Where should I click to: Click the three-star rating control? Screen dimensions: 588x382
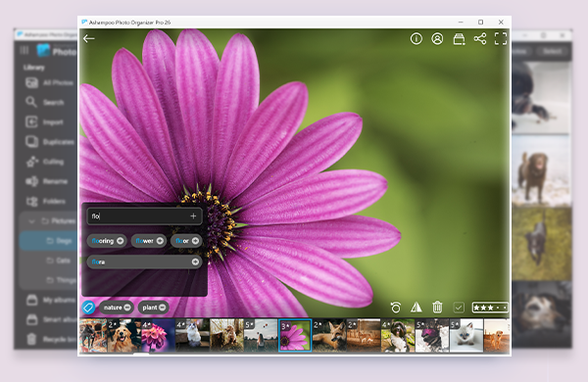pos(490,308)
